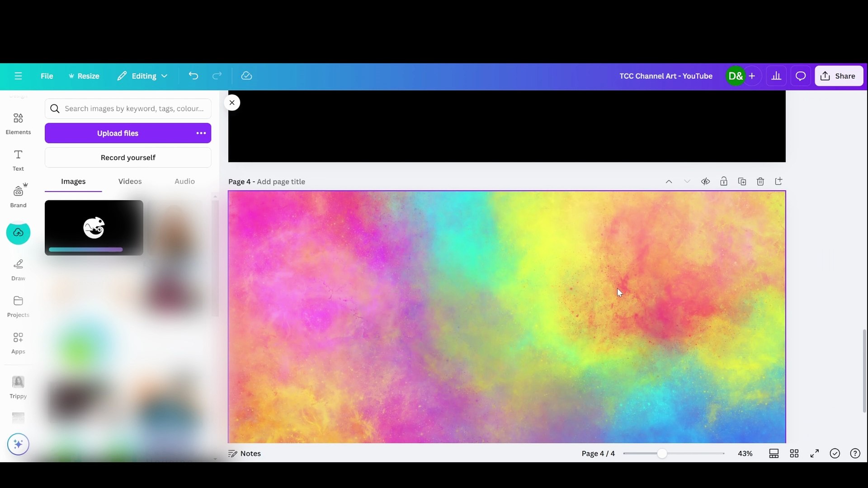This screenshot has height=488, width=868.
Task: Hide Page 4 using the eye toggle
Action: [x=706, y=181]
